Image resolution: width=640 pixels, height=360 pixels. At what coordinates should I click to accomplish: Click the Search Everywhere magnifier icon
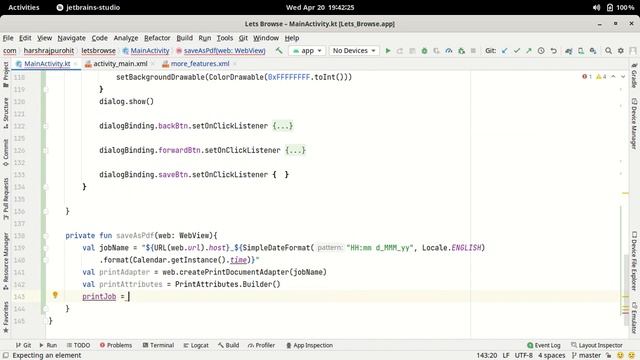[x=608, y=51]
